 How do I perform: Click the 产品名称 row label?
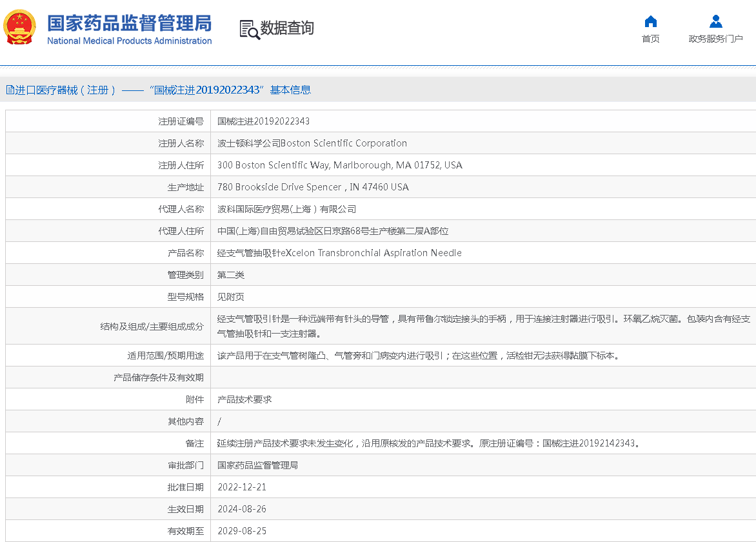(x=186, y=253)
